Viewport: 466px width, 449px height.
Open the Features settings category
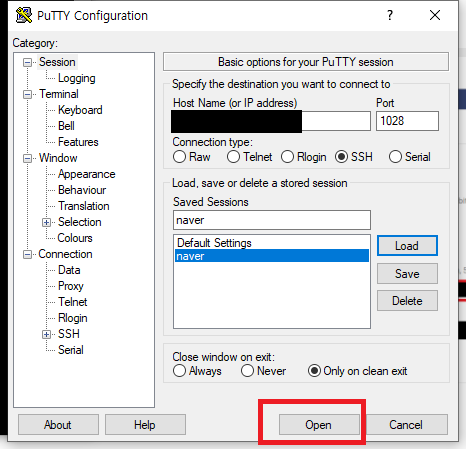[78, 142]
